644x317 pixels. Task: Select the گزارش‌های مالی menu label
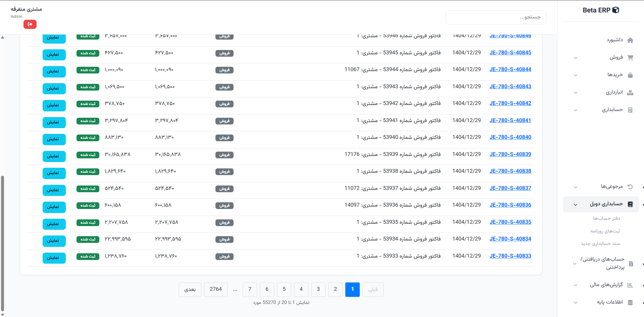click(x=606, y=285)
